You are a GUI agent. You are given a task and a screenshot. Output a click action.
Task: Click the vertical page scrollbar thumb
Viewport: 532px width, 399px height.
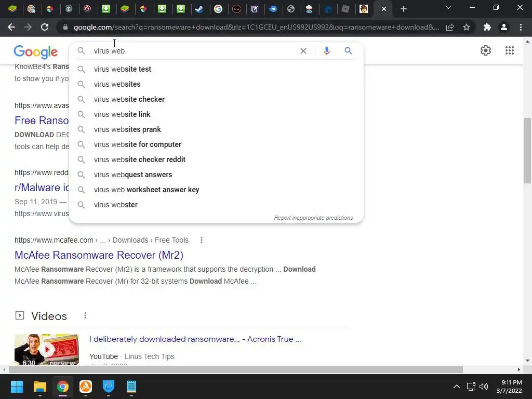[x=527, y=151]
